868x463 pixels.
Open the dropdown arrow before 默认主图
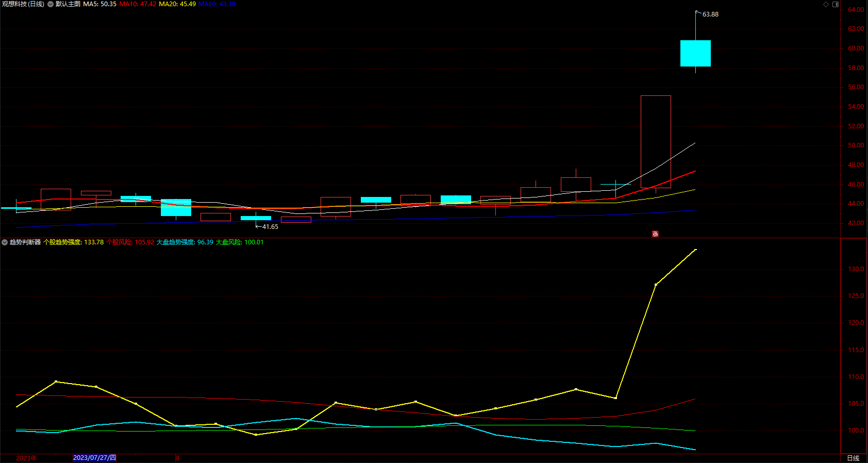coord(51,4)
